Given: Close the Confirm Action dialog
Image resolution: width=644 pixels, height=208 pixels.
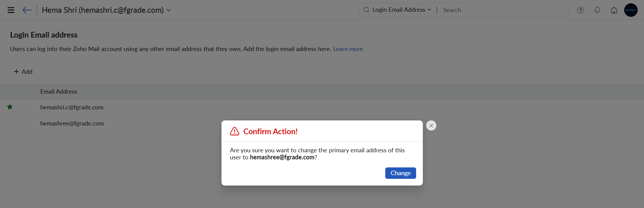Looking at the screenshot, I should [x=431, y=125].
